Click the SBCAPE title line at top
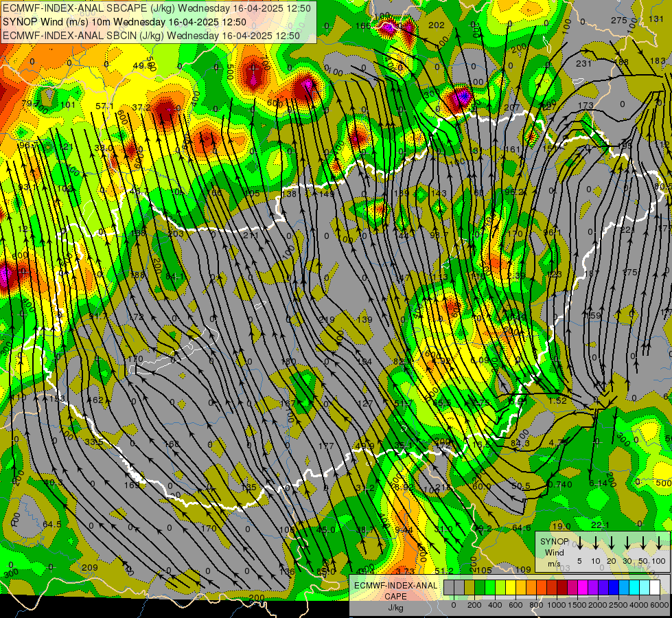The height and width of the screenshot is (618, 672). click(x=157, y=8)
